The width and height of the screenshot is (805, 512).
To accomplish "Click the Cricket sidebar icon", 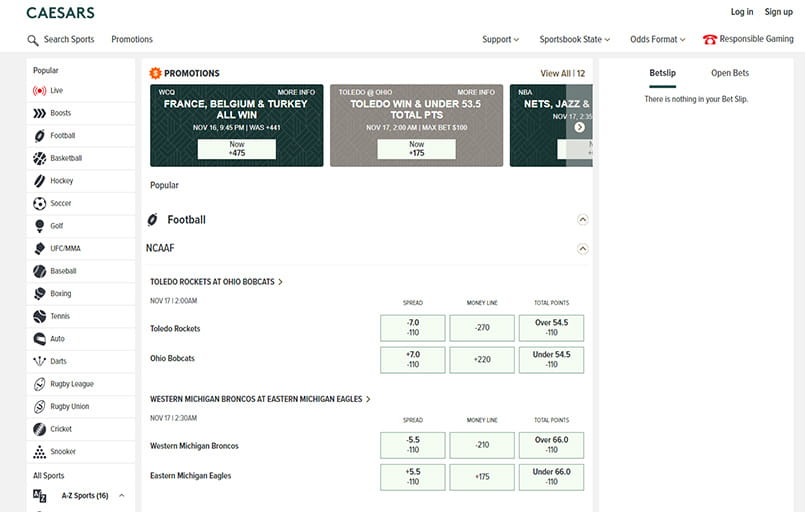I will [40, 429].
